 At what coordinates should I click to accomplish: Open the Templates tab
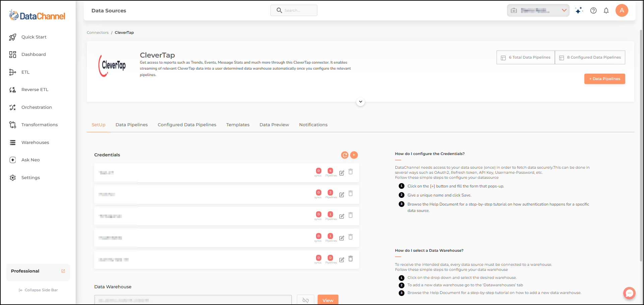tap(238, 125)
